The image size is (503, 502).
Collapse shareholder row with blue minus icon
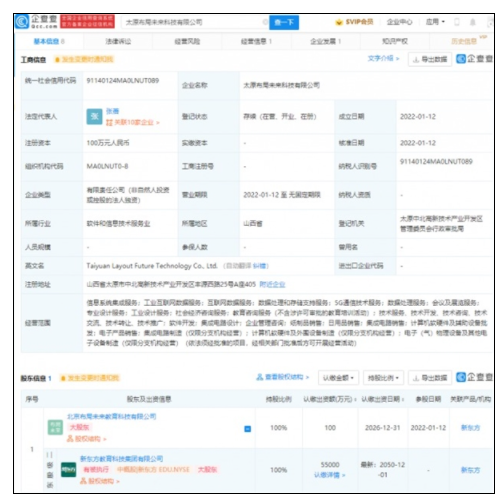pyautogui.click(x=248, y=429)
